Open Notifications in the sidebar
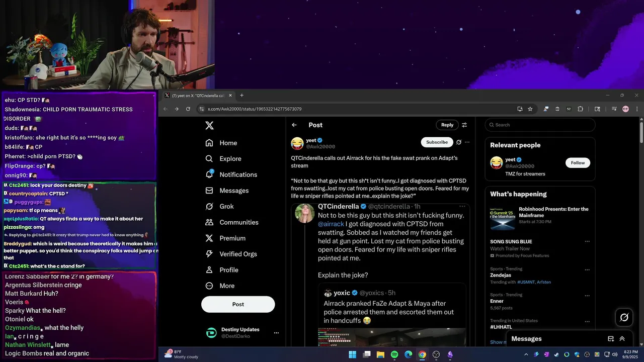The image size is (644, 362). (x=231, y=174)
